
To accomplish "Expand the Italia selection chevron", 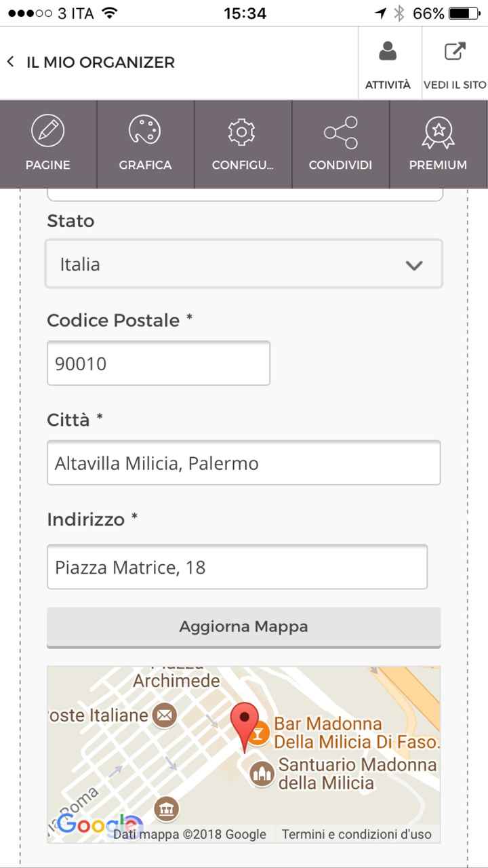I will click(x=414, y=264).
